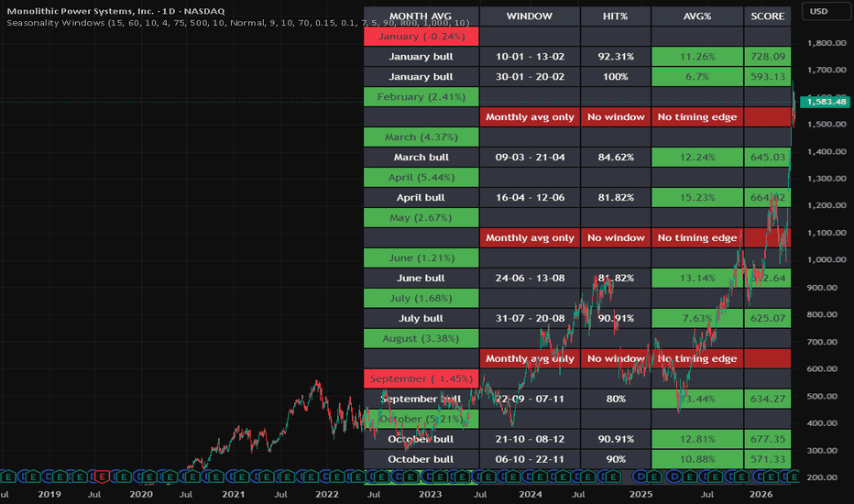Click the window cell 09-03 - 21-04
The image size is (854, 504).
coord(530,158)
